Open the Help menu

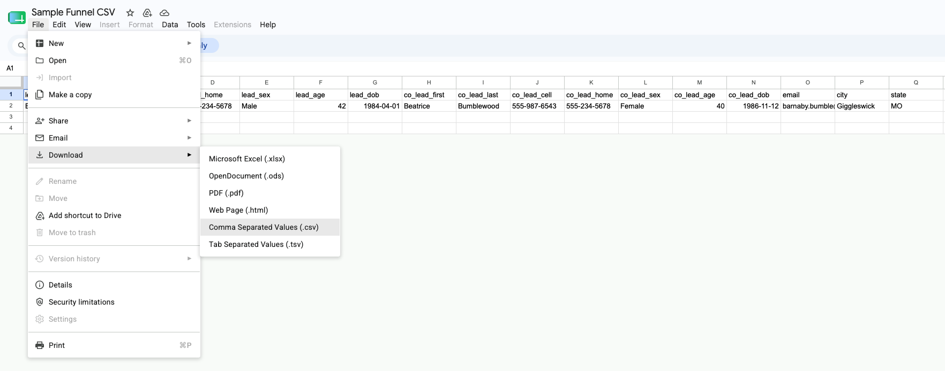268,25
